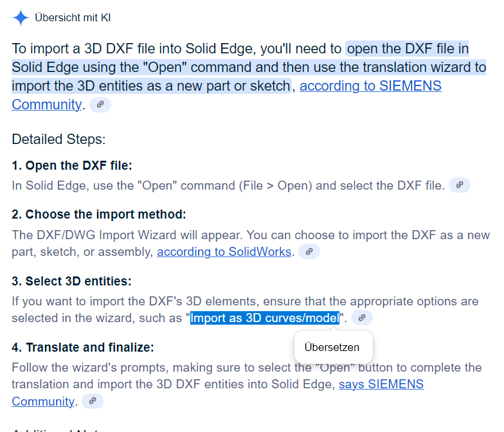The width and height of the screenshot is (504, 432).
Task: Click the 'Übersicht mit KI' label
Action: [73, 17]
